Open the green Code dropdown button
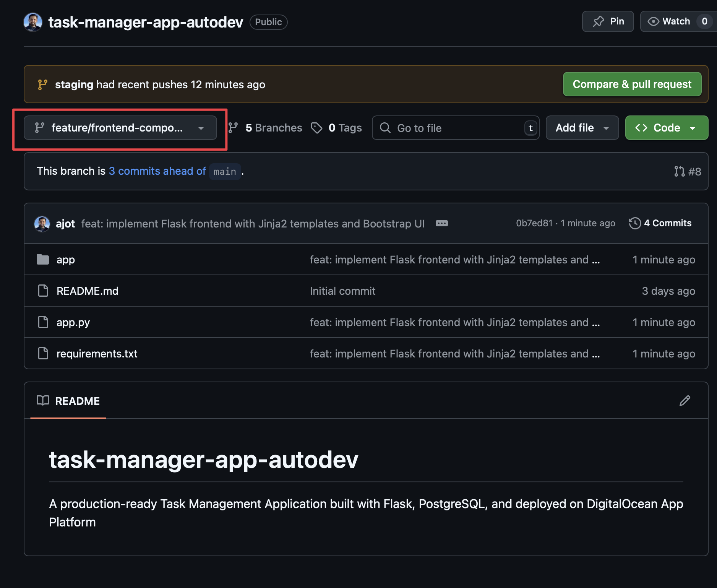Image resolution: width=717 pixels, height=588 pixels. click(x=667, y=128)
